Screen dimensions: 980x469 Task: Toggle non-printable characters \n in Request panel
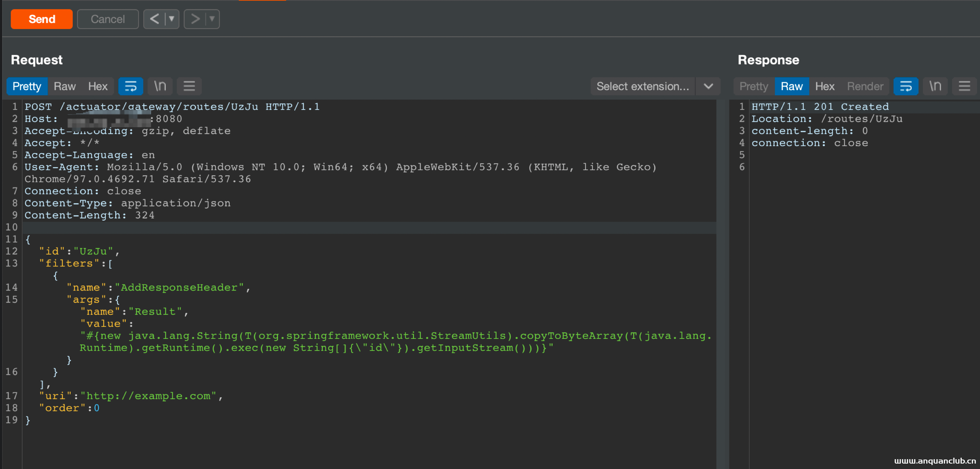coord(160,86)
